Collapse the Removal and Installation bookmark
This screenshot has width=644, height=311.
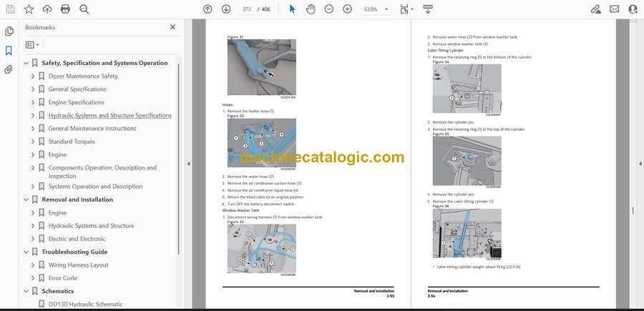(26, 199)
